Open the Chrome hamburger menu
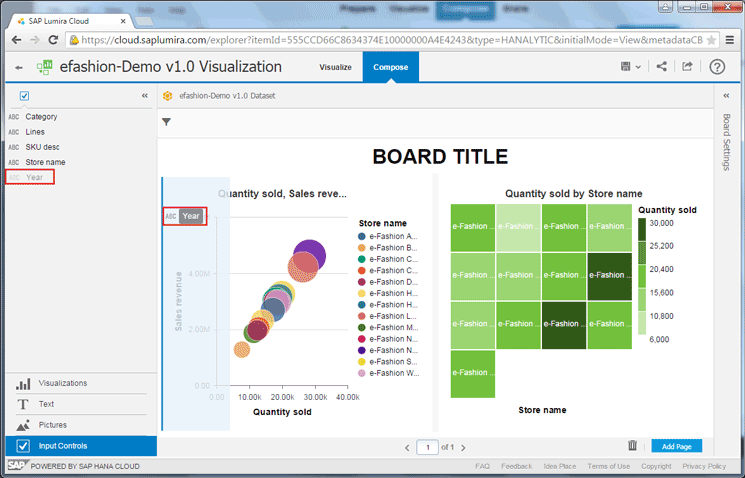 (730, 40)
